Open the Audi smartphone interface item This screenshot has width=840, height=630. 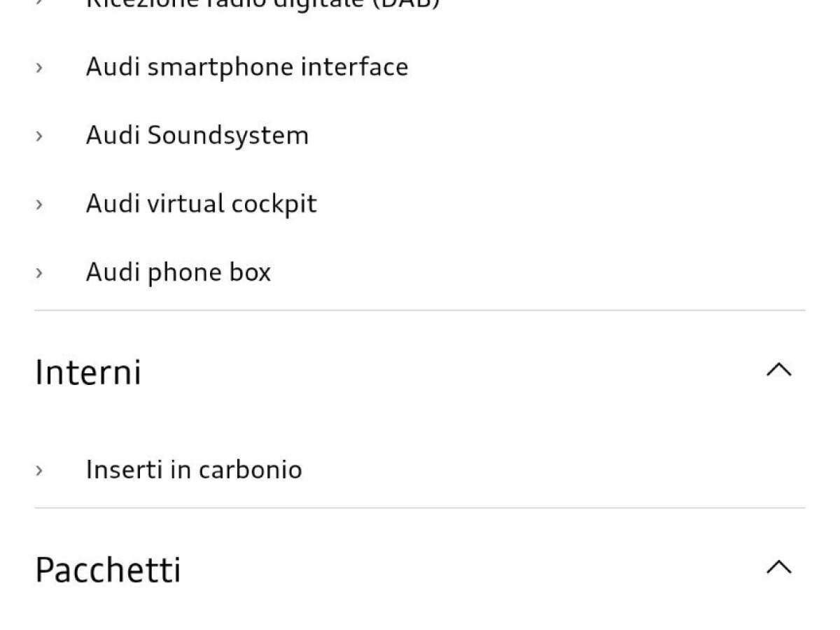click(x=246, y=67)
